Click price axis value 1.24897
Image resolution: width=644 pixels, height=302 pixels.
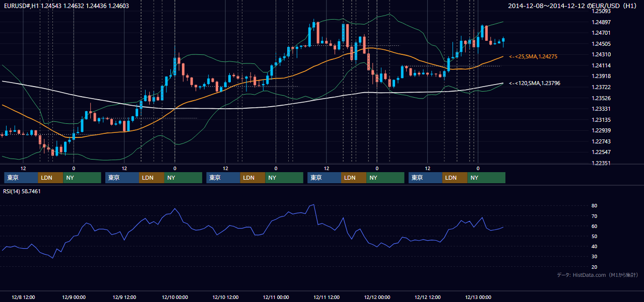601,22
